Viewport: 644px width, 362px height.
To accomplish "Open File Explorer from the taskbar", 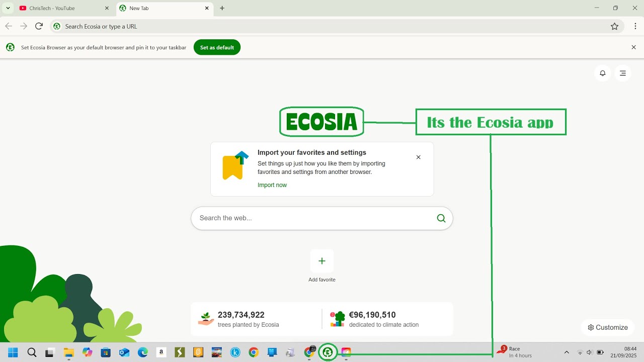I will (x=69, y=352).
